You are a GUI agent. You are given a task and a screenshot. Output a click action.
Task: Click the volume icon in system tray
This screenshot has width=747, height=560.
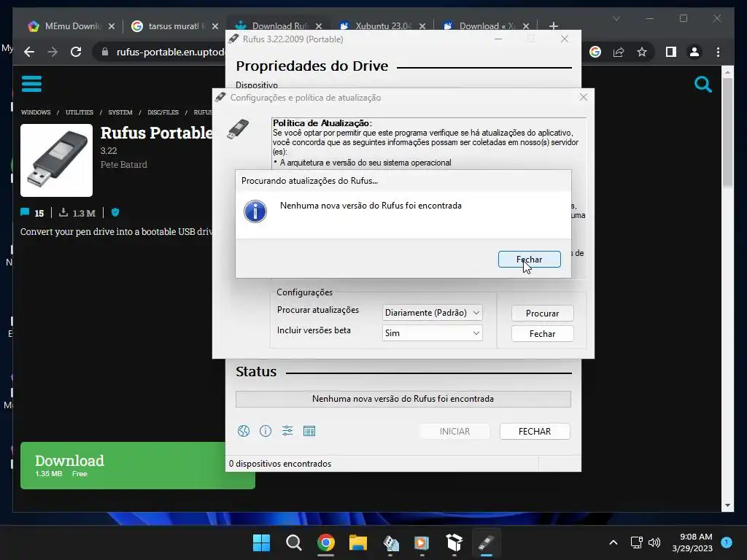pos(654,542)
